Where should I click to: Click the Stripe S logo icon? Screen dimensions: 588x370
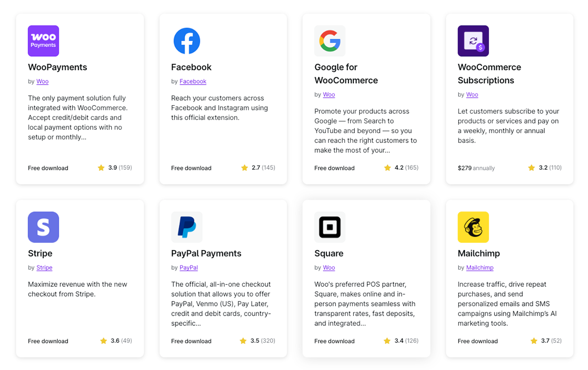click(43, 227)
